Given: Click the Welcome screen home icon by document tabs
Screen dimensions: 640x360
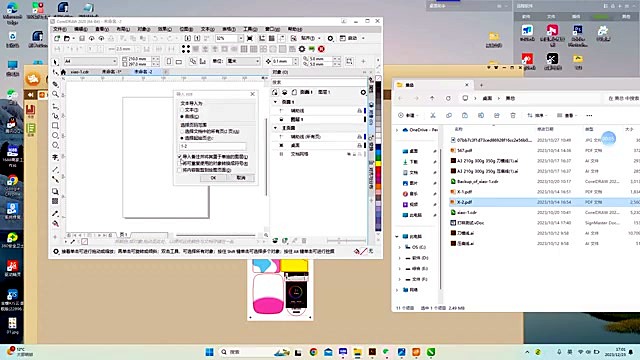Looking at the screenshot, I should click(x=63, y=72).
